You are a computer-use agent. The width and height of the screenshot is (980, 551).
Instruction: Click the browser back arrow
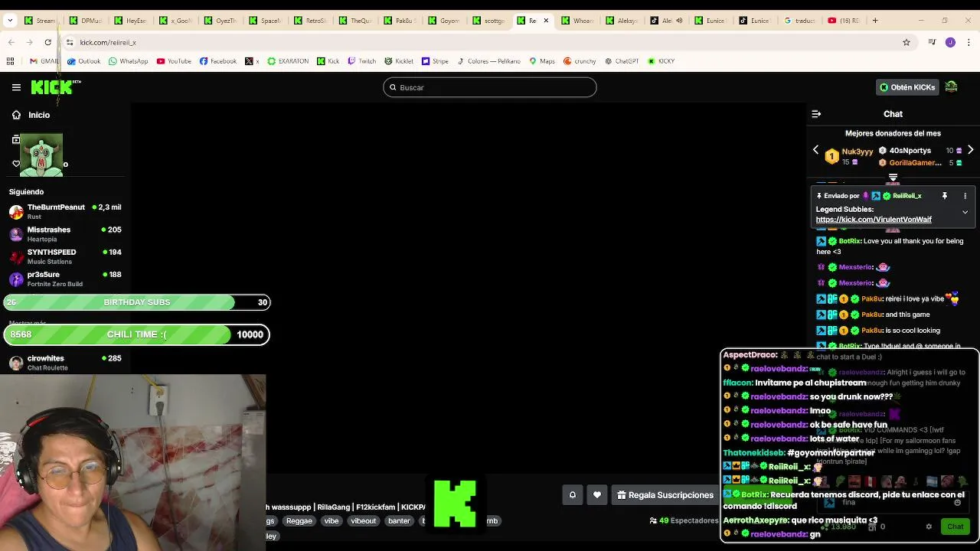[x=11, y=42]
